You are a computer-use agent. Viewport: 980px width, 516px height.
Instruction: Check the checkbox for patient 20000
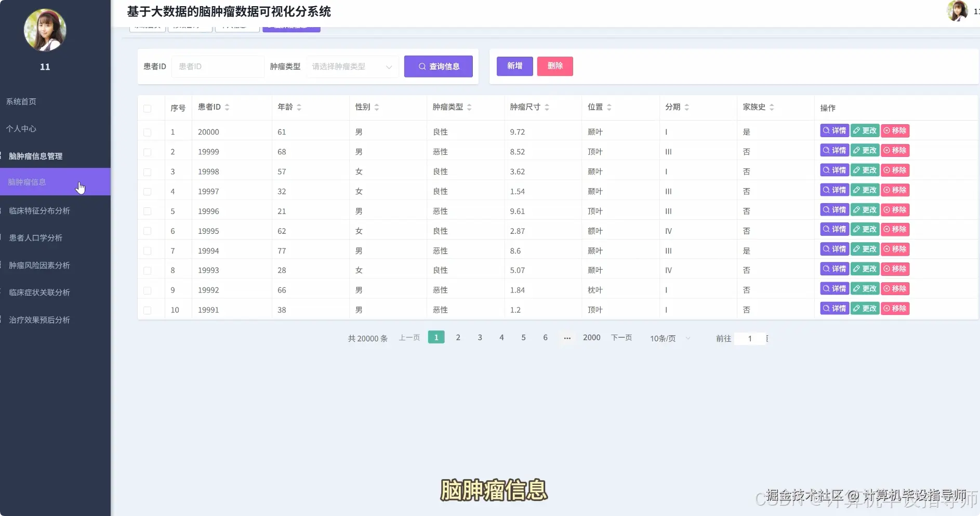148,131
